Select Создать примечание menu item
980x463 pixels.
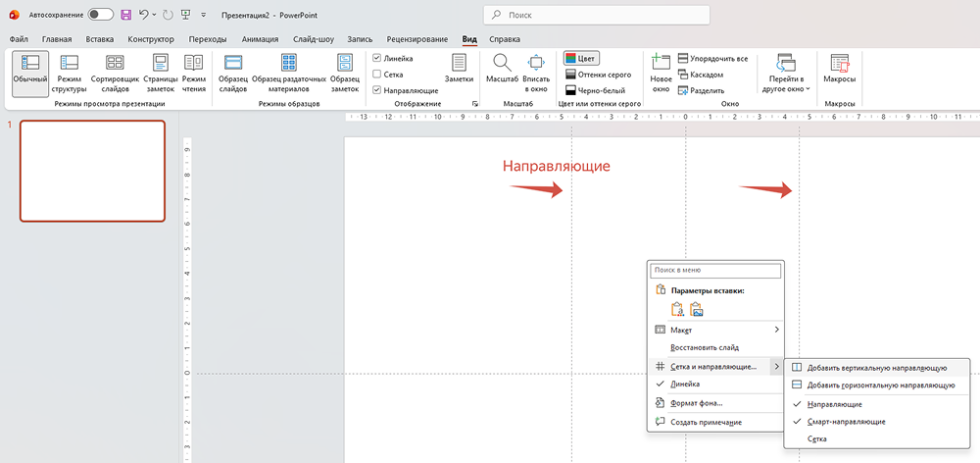coord(715,423)
